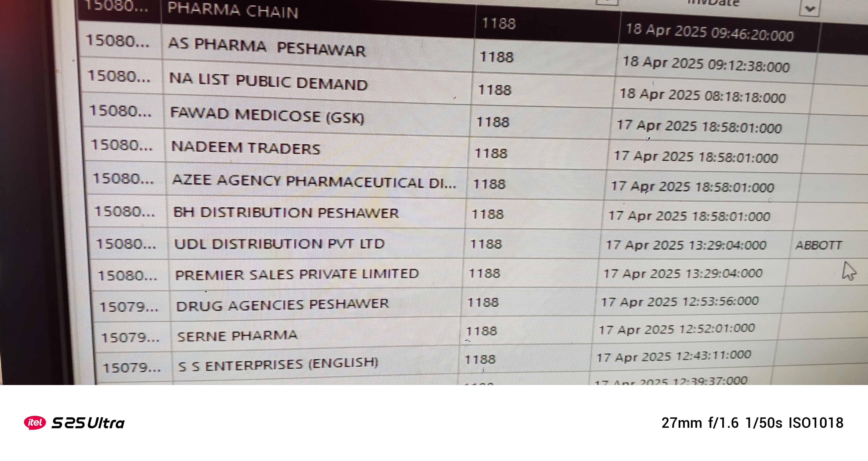Click the ABBOTT cell
Screen dimensions: 868x461
(x=818, y=245)
